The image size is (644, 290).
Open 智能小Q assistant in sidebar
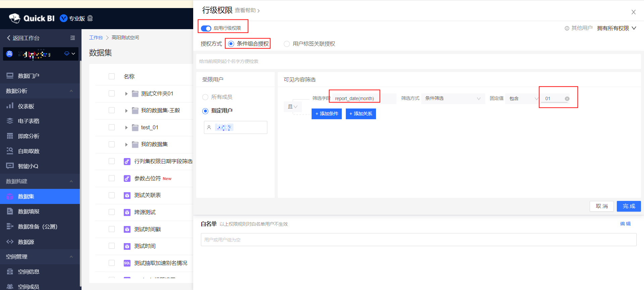coord(28,166)
